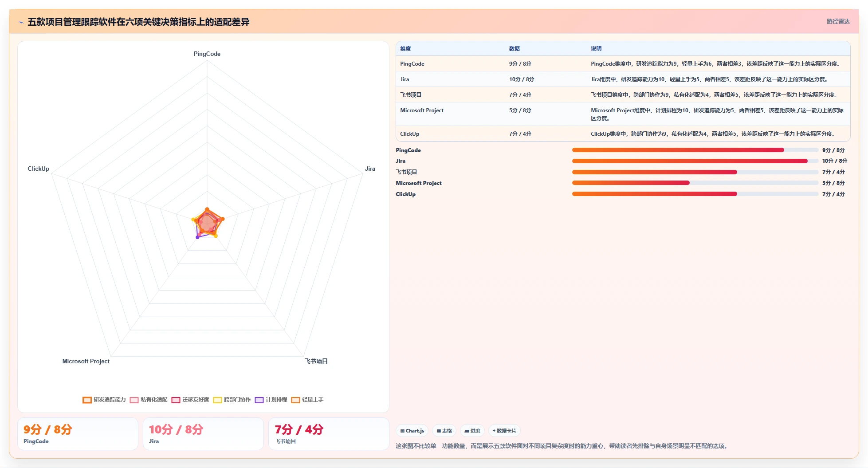Click the title icon beside the heading
The image size is (868, 468).
point(21,22)
